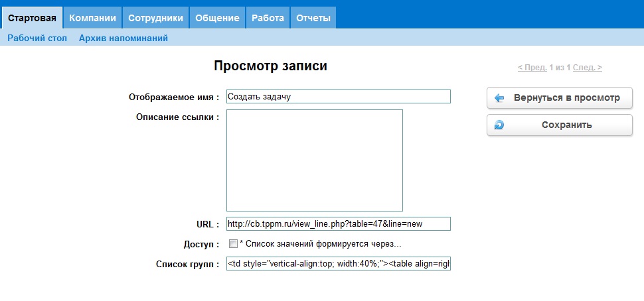Open Архив напоминаний link

pos(123,38)
